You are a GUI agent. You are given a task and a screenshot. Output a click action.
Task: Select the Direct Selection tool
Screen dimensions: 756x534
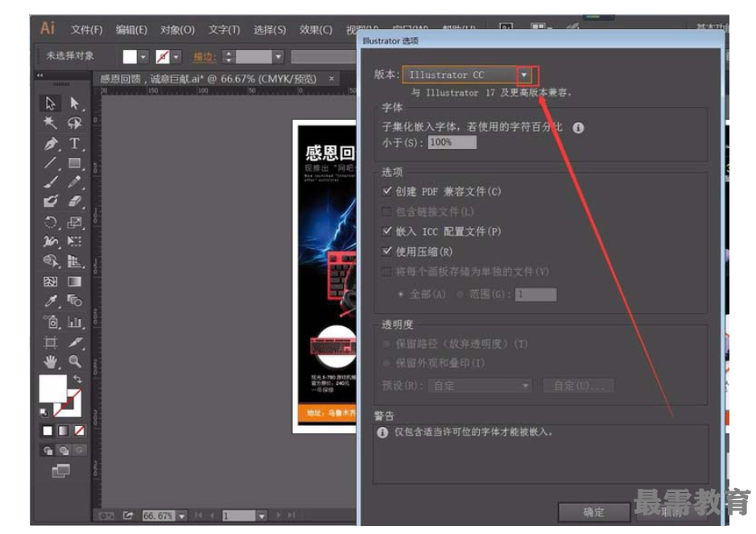74,103
